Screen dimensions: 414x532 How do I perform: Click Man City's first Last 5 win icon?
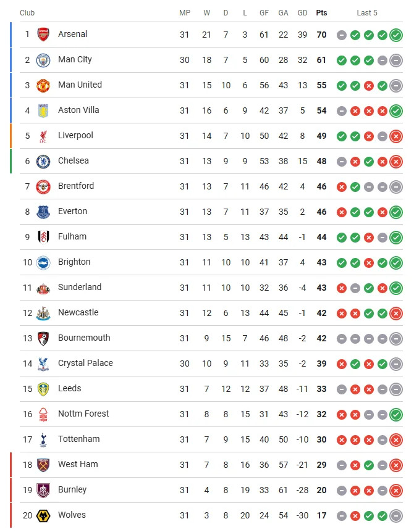tap(342, 60)
